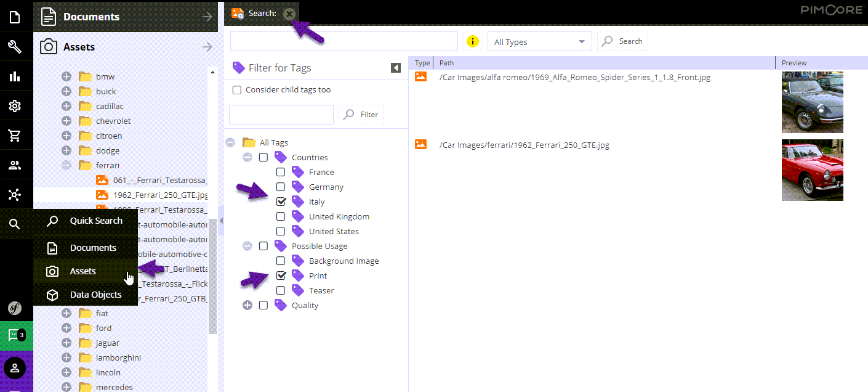
Task: Select Quick Search menu entry
Action: click(x=86, y=221)
